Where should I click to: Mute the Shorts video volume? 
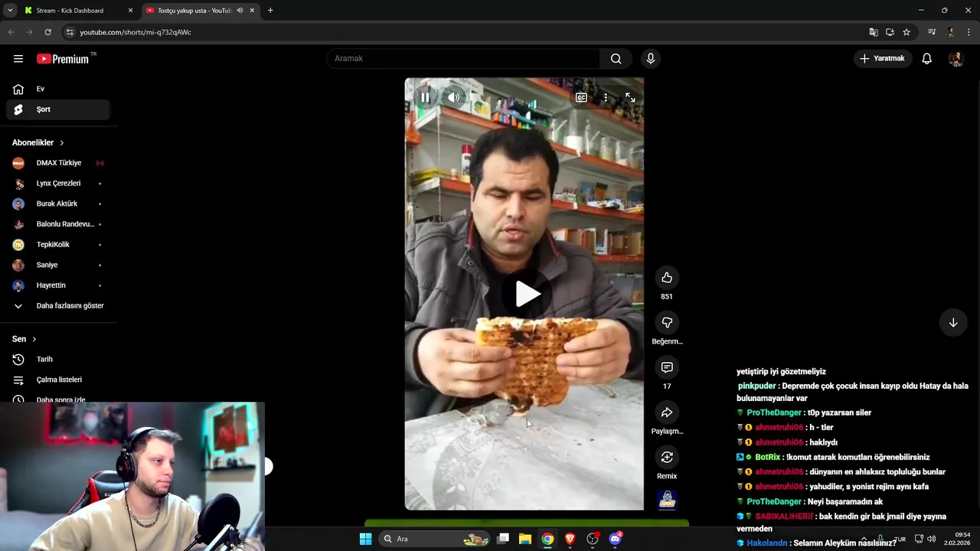pyautogui.click(x=454, y=97)
